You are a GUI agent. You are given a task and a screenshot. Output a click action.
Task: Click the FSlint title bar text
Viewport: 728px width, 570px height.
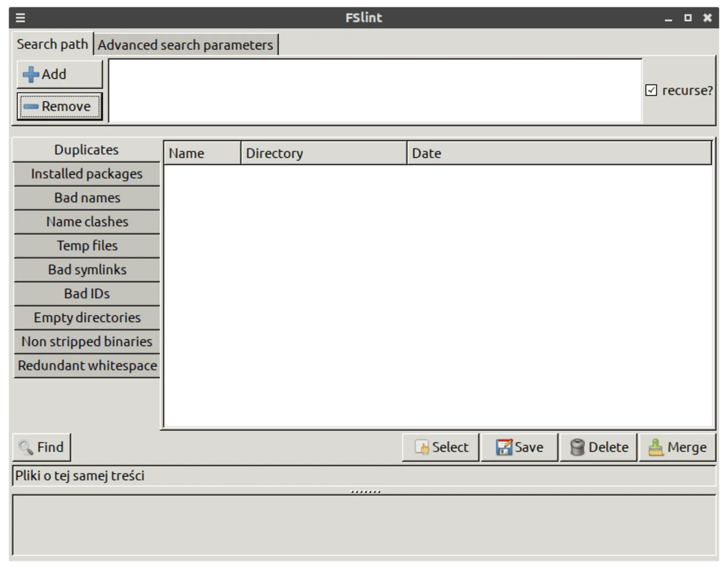pos(364,18)
